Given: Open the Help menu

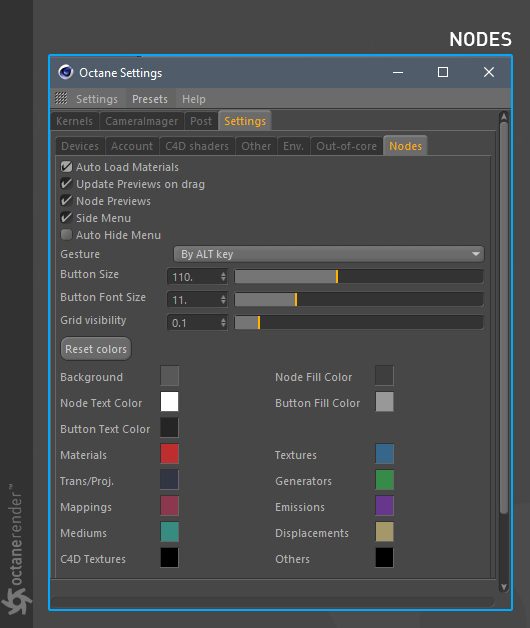Looking at the screenshot, I should point(194,99).
